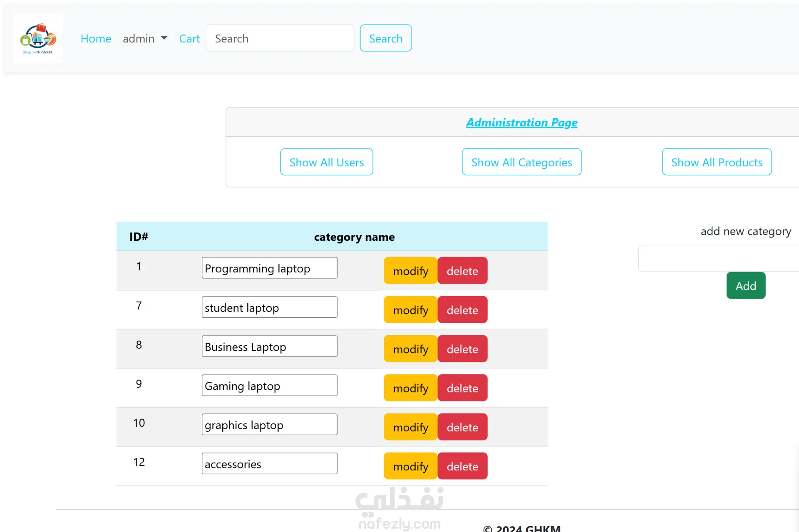Select Show All Categories
This screenshot has width=799, height=532.
coord(521,162)
